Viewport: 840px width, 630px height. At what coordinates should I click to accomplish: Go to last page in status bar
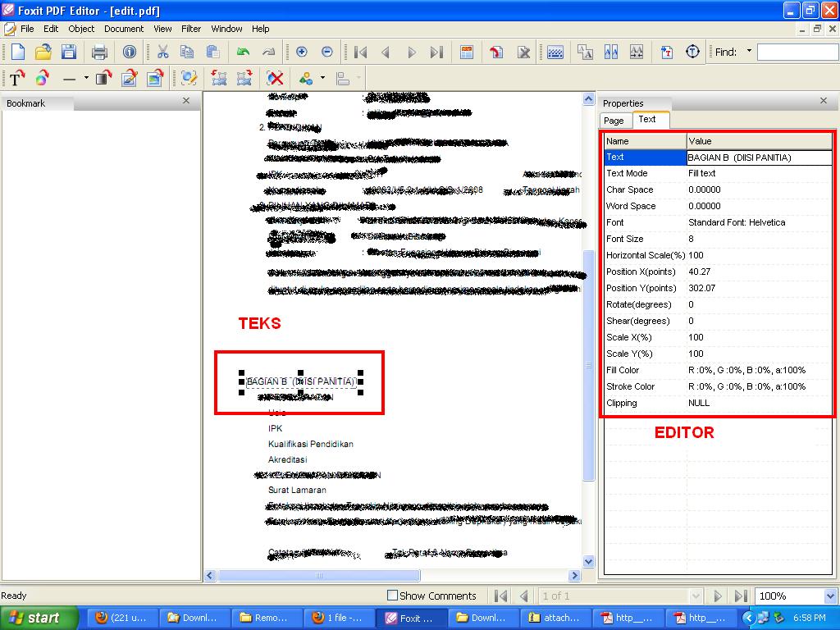[x=741, y=596]
